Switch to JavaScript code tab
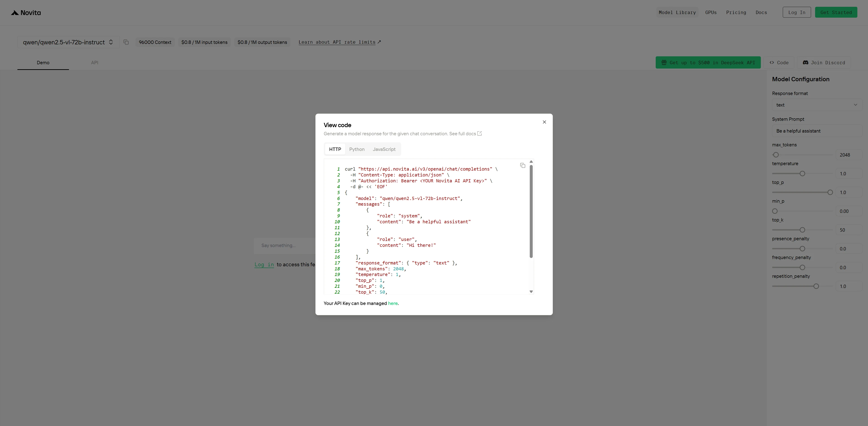The image size is (868, 426). click(x=384, y=149)
